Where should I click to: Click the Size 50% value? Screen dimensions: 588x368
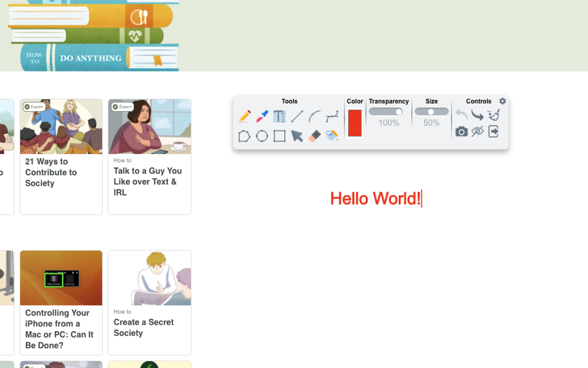point(431,123)
